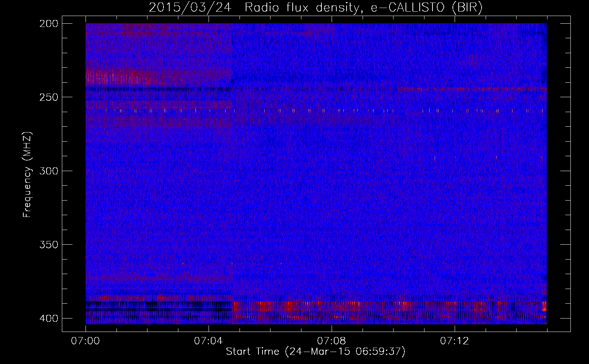Click the 300 frequency tick label
The width and height of the screenshot is (589, 364).
point(48,171)
